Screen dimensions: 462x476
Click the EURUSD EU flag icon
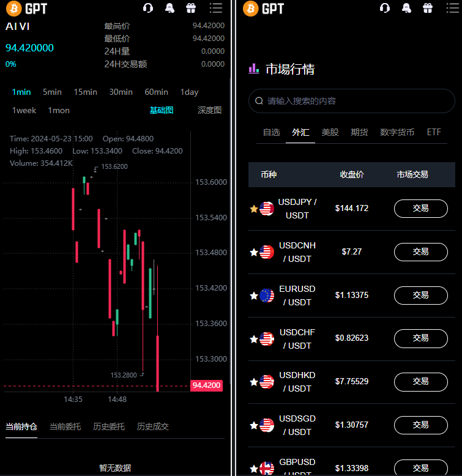point(267,296)
